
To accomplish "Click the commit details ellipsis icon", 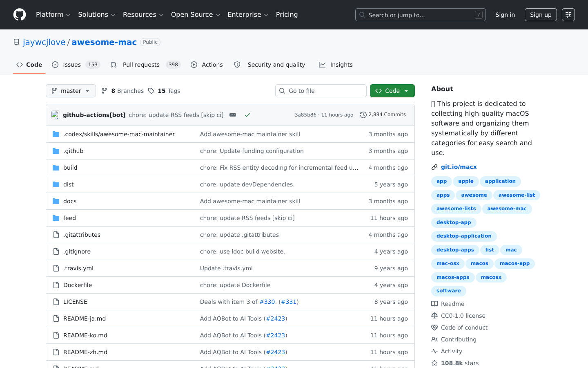I will 233,115.
